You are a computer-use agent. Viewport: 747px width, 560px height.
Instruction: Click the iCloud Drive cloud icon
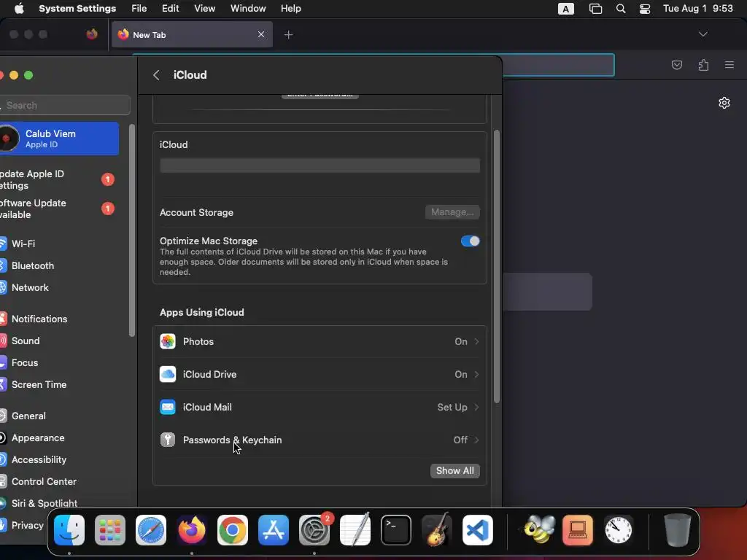click(168, 374)
